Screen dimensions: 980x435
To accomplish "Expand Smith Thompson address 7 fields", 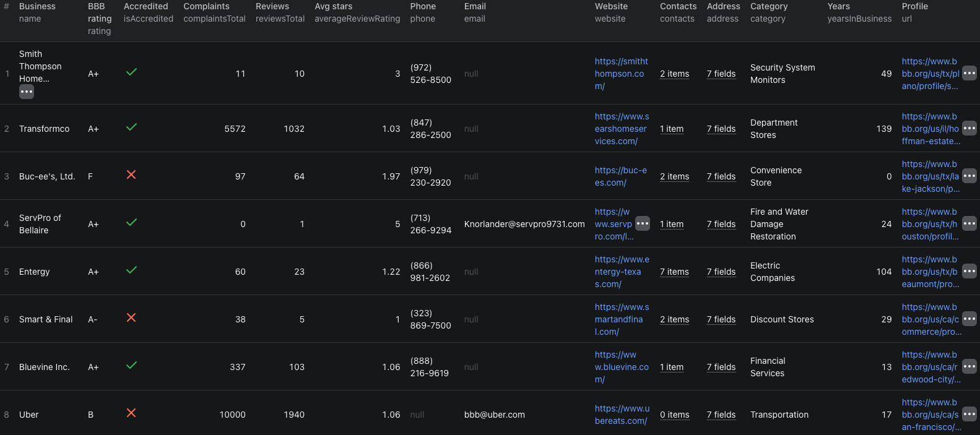I will point(721,74).
